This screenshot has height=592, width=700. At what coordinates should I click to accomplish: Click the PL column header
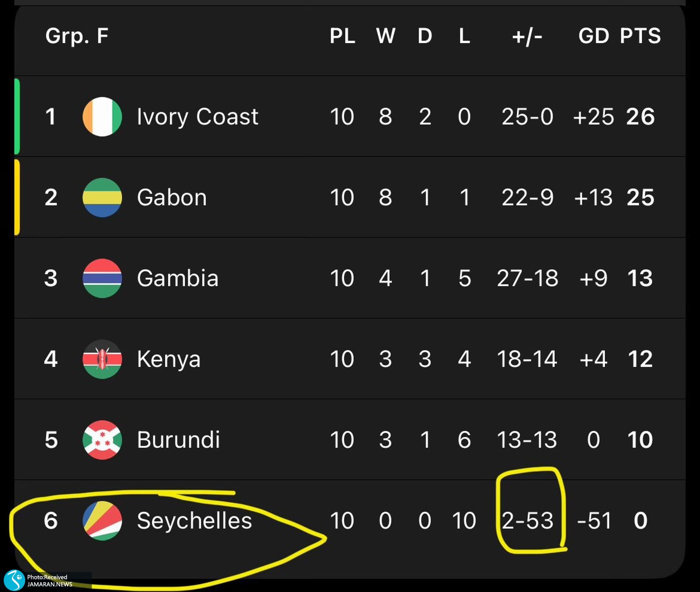point(343,36)
